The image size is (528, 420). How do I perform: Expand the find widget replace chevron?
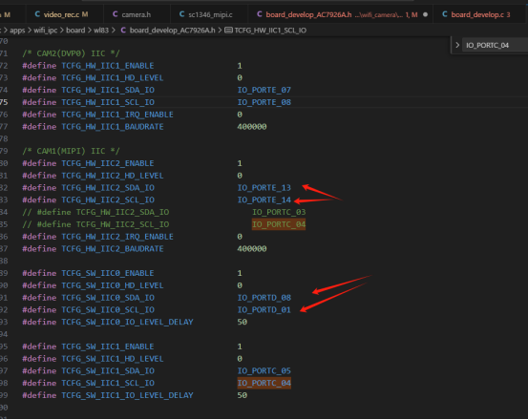coord(457,45)
